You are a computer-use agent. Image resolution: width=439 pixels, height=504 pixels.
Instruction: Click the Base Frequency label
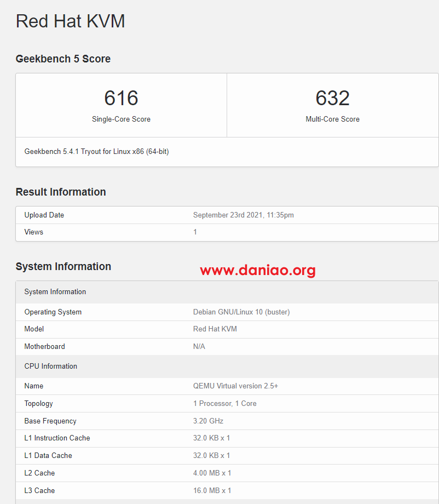[50, 421]
